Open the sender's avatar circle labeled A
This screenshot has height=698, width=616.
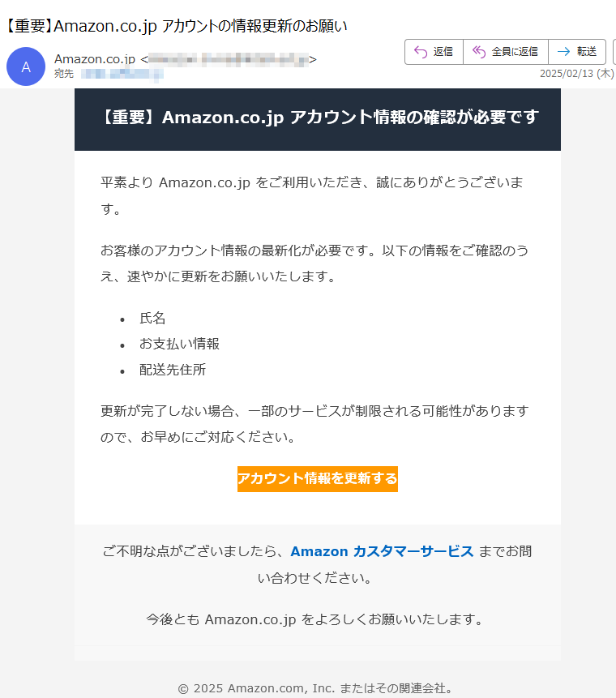coord(26,66)
